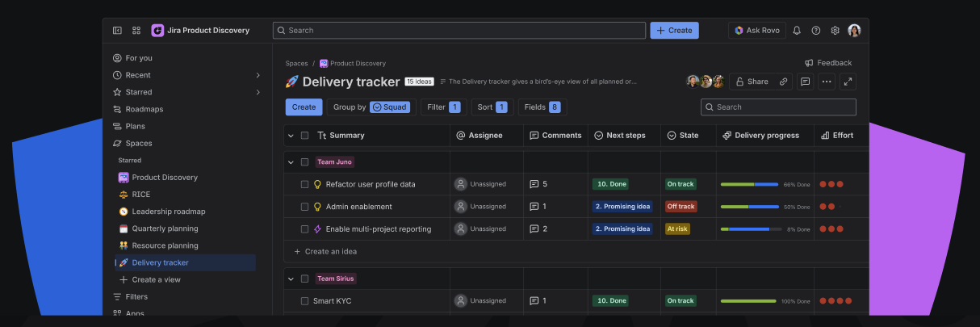The image size is (980, 327).
Task: Click the rocket emoji beside Delivery tracker title
Action: click(x=292, y=82)
